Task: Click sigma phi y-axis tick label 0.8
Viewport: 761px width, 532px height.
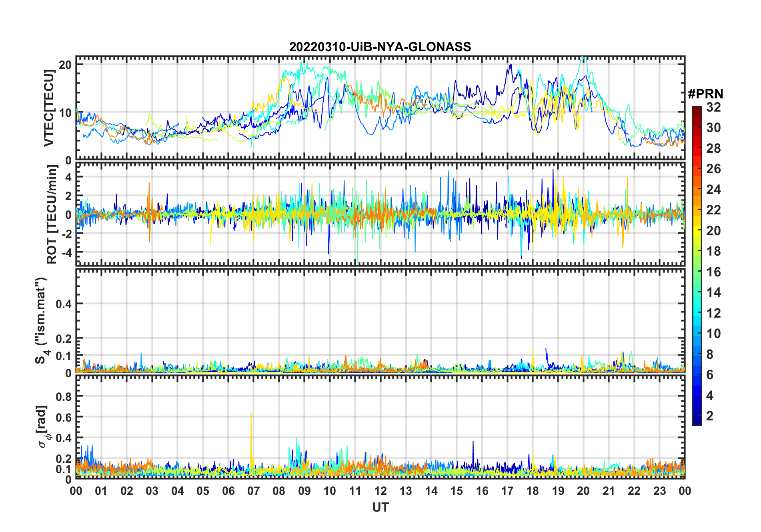Action: pos(64,396)
